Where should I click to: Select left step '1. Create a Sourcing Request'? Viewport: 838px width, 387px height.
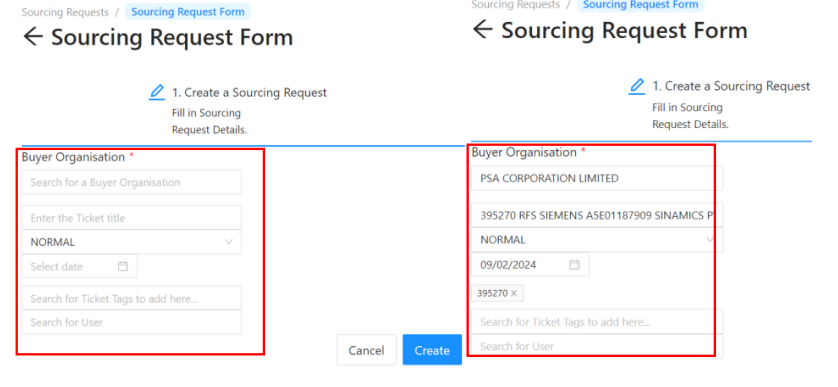[x=249, y=92]
